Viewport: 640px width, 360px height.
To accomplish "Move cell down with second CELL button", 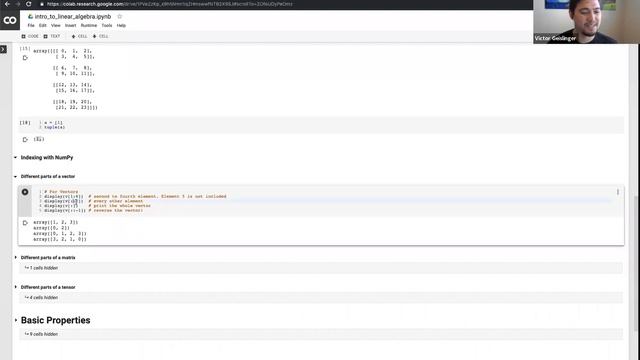I will (100, 36).
